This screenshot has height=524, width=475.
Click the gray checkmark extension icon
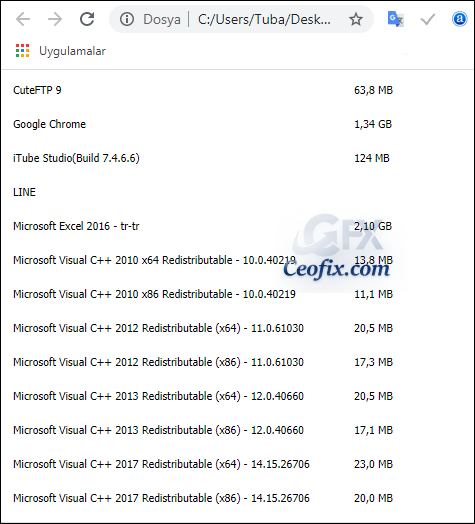coord(428,19)
